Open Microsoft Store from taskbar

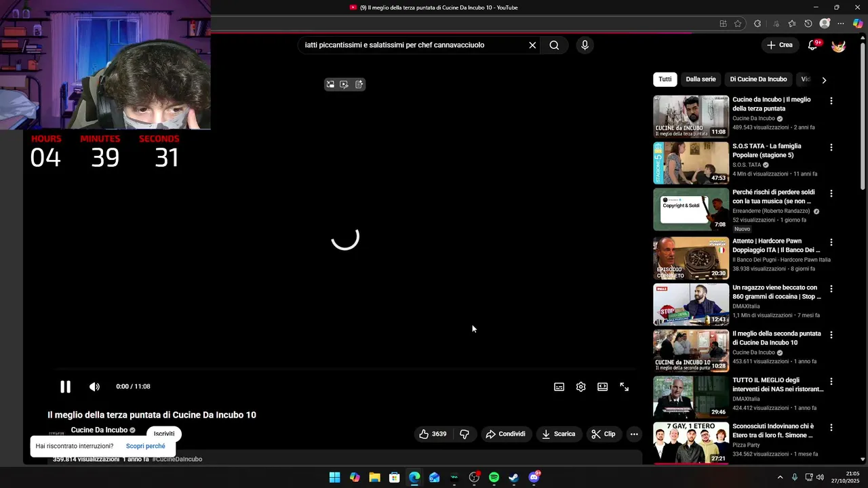[394, 478]
